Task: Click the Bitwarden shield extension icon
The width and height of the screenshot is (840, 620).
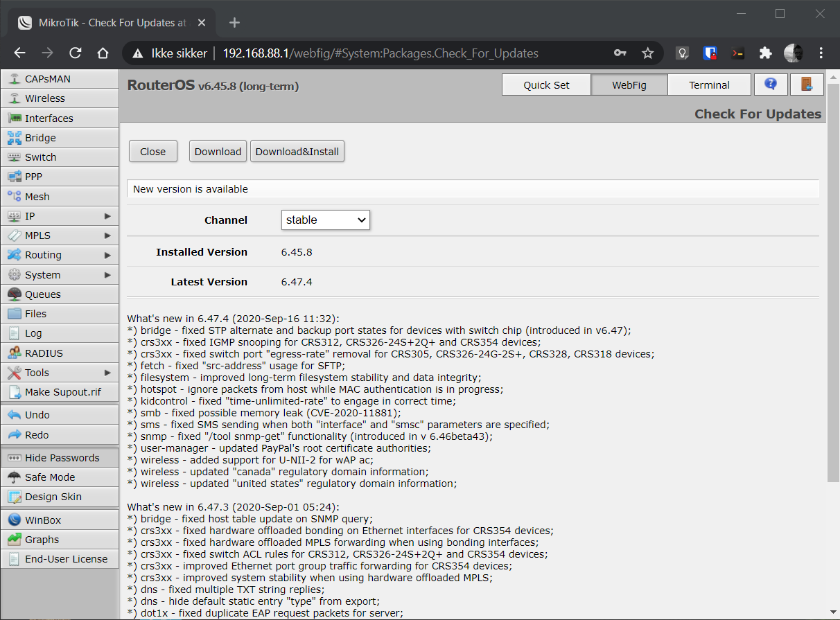Action: [710, 53]
